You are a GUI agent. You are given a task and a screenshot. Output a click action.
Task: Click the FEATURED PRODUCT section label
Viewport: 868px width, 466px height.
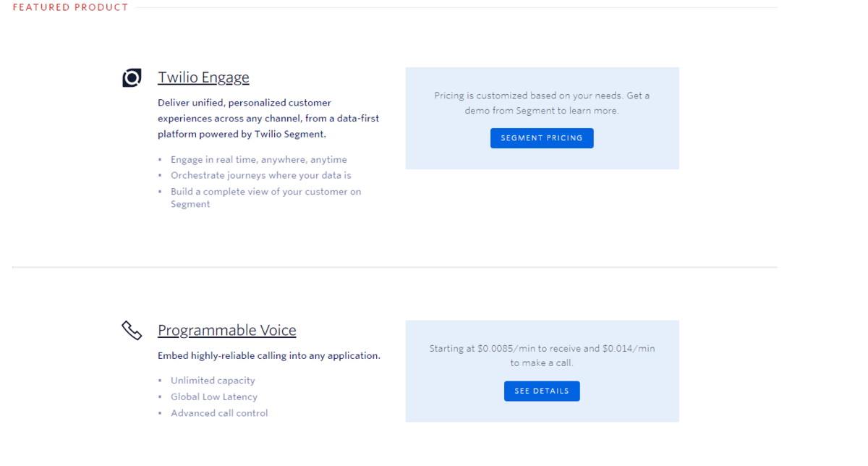(x=70, y=7)
